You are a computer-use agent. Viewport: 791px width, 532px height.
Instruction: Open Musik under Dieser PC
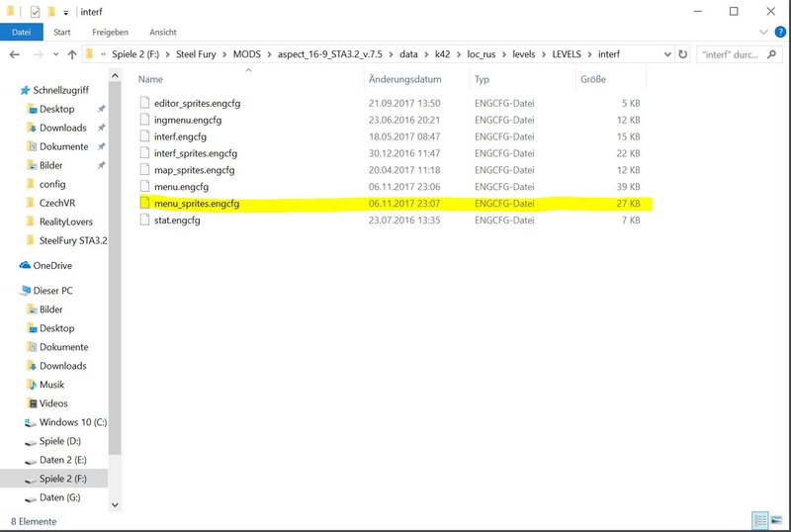click(x=51, y=385)
